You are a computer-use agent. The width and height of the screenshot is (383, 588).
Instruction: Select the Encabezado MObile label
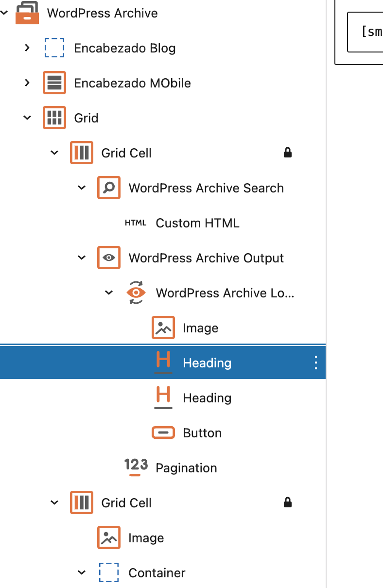pyautogui.click(x=133, y=83)
